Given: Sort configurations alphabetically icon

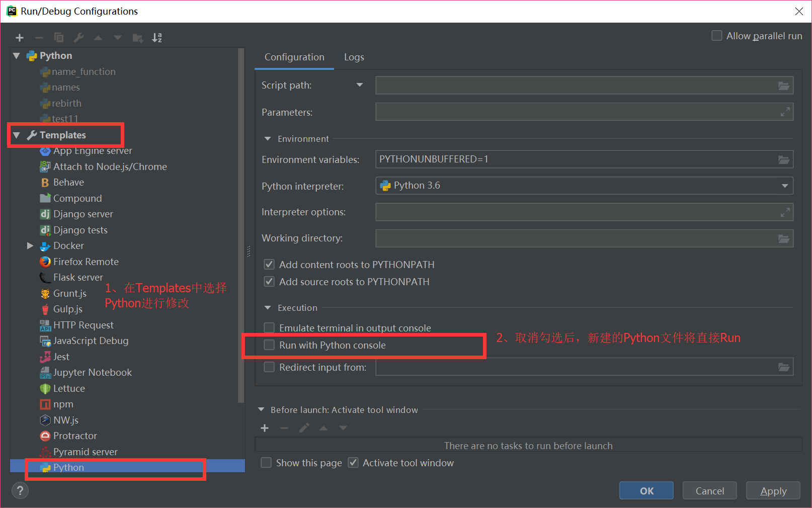Looking at the screenshot, I should tap(157, 38).
